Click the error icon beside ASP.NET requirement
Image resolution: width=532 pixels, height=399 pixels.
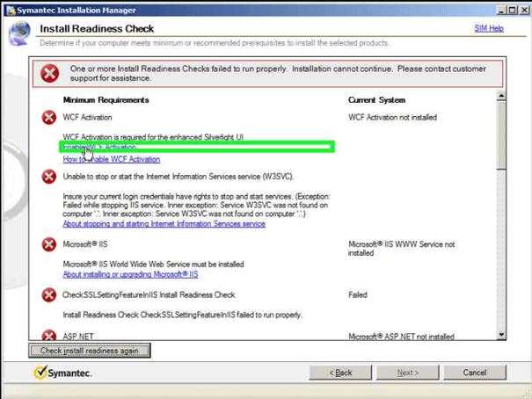[x=49, y=335]
